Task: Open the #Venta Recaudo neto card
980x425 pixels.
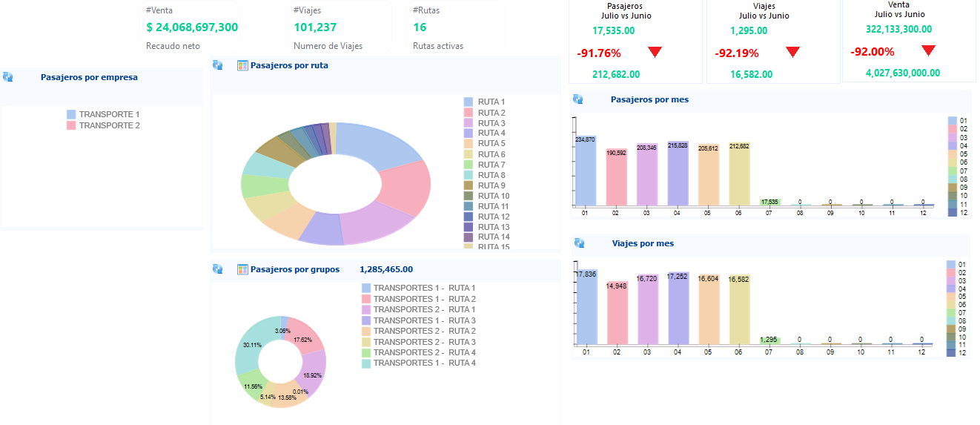Action: coord(192,27)
